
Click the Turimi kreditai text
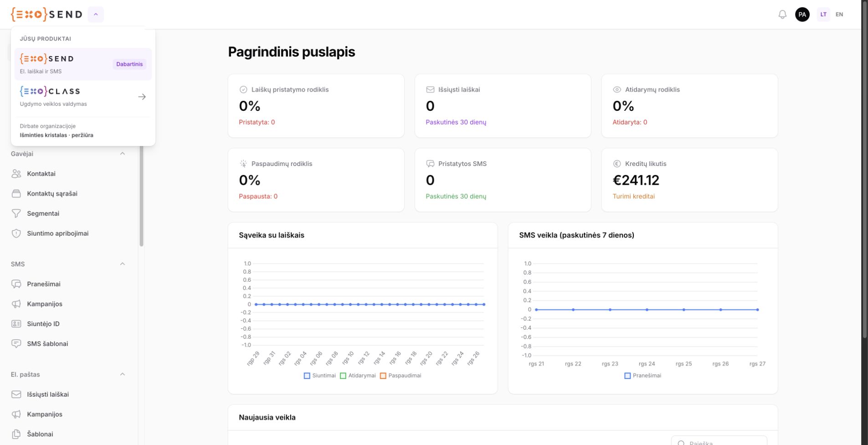pos(633,197)
